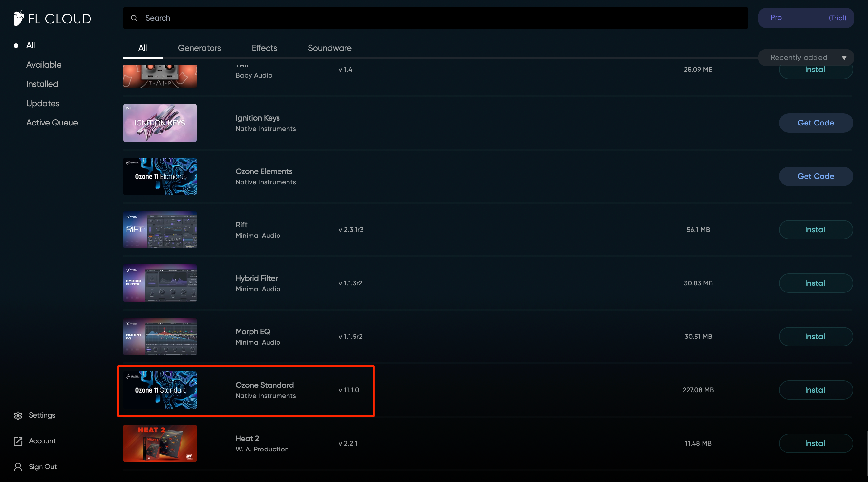Click the W. A. Production vendor label
This screenshot has width=868, height=482.
[x=262, y=449]
